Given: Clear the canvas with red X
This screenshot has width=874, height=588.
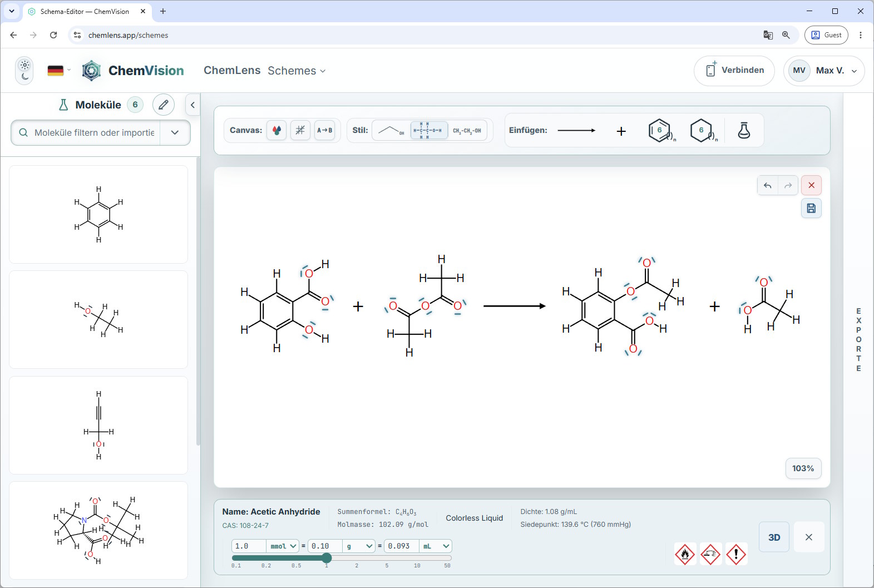Looking at the screenshot, I should (812, 185).
